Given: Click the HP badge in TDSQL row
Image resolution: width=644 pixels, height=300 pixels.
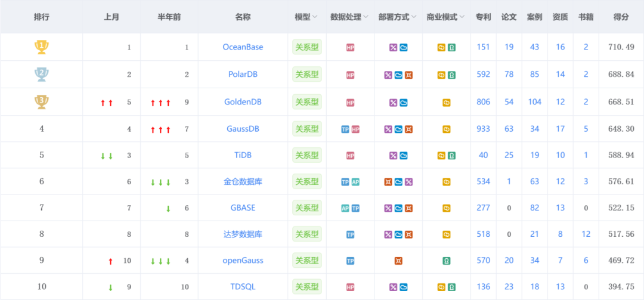Looking at the screenshot, I should 351,287.
